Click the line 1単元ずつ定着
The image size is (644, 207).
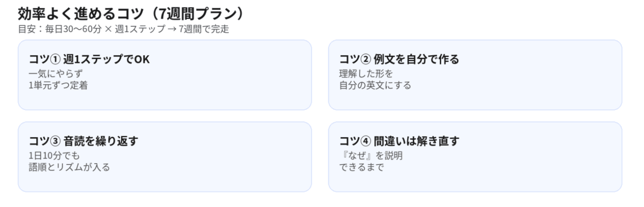(x=58, y=85)
